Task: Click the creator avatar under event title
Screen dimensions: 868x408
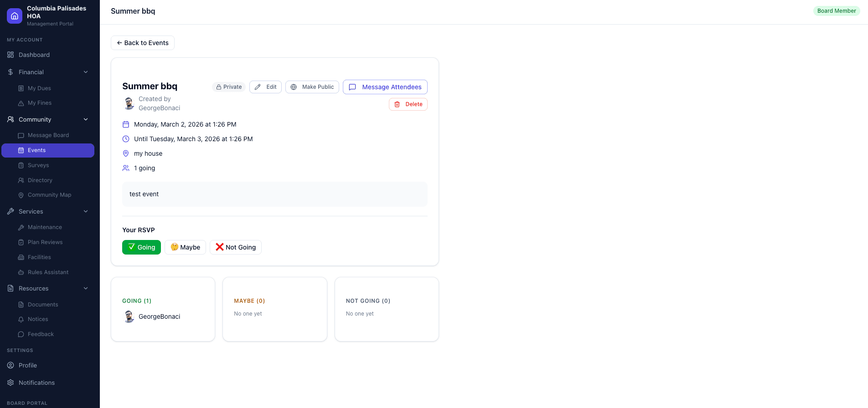Action: click(x=129, y=103)
